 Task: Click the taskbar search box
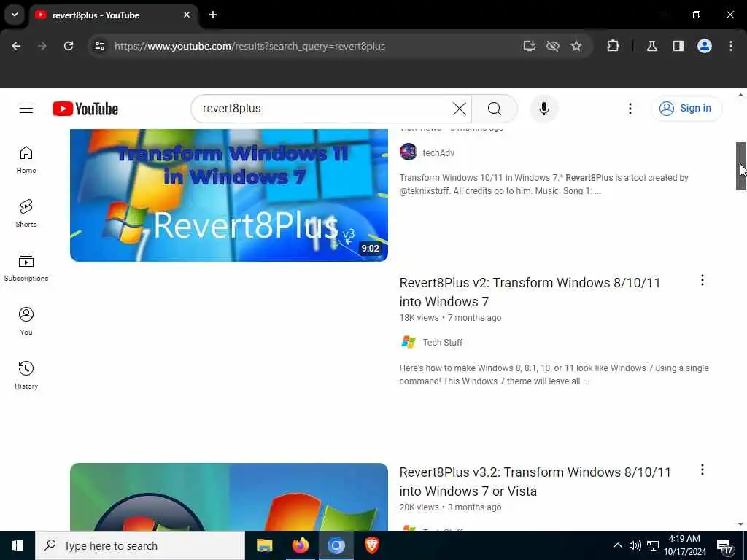[x=140, y=545]
